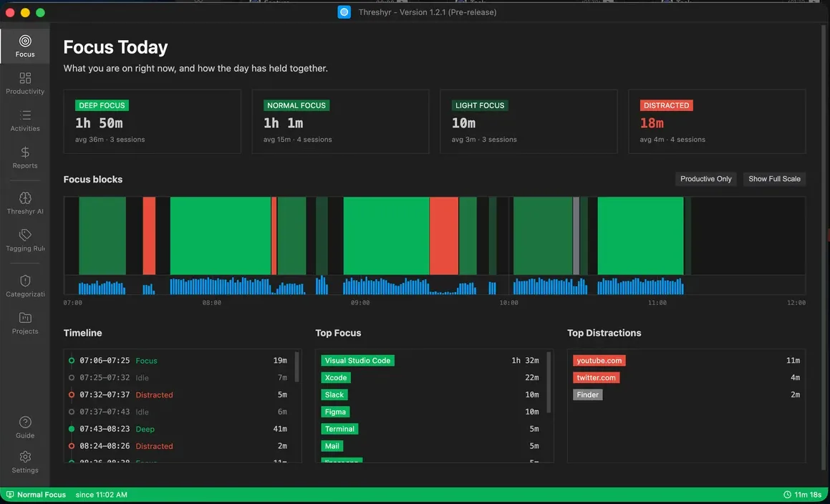Click the twitter.com distraction tag
Viewport: 830px width, 504px height.
596,377
